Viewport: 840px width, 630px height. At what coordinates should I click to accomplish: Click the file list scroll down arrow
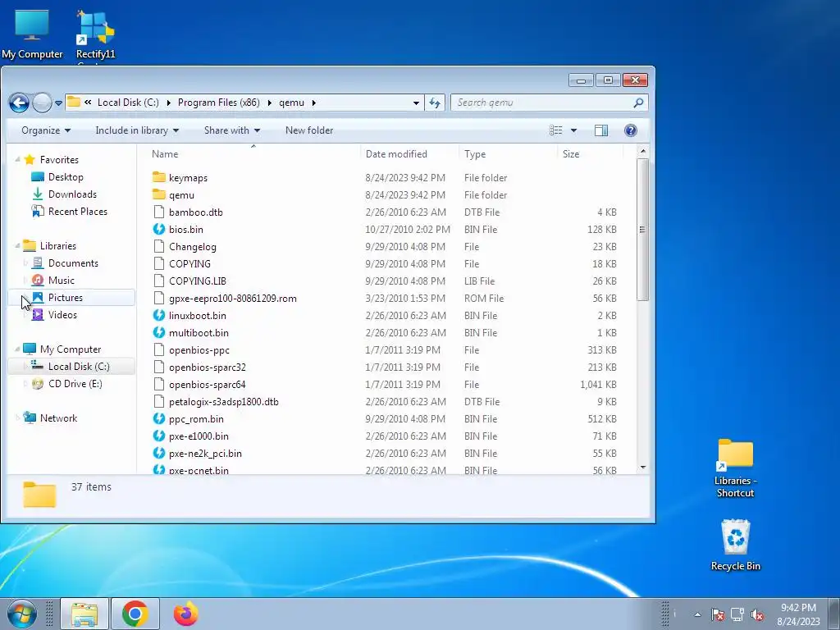(x=643, y=467)
